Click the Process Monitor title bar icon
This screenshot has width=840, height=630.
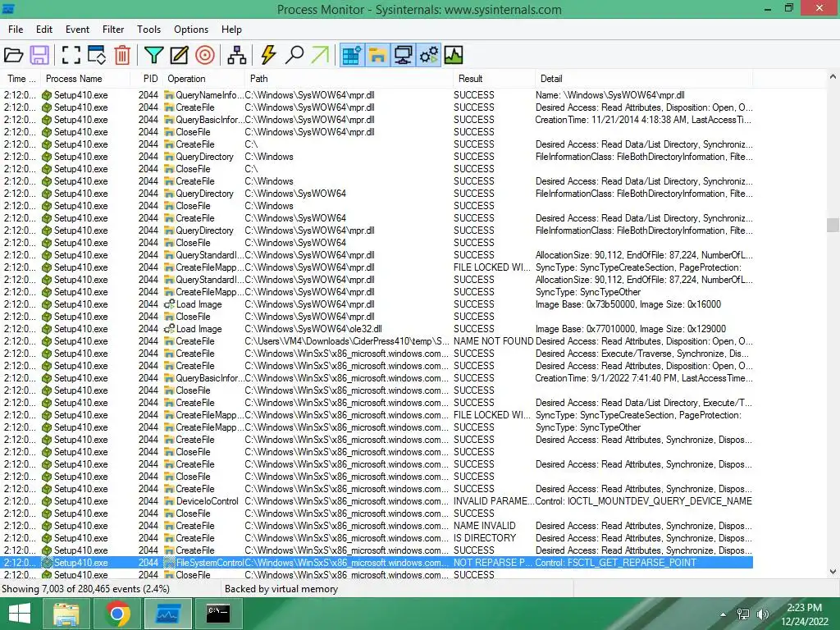click(8, 8)
